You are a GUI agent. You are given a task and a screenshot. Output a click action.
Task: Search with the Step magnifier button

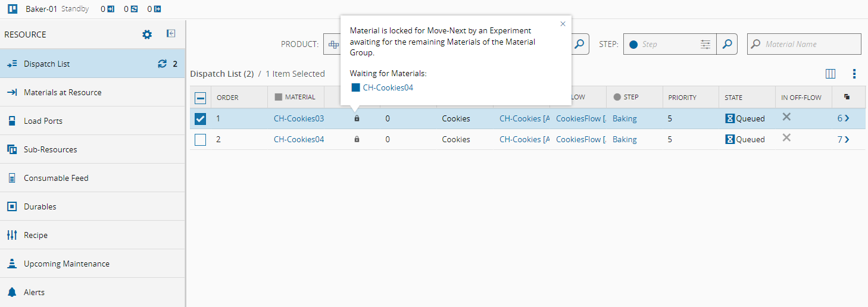pyautogui.click(x=727, y=44)
